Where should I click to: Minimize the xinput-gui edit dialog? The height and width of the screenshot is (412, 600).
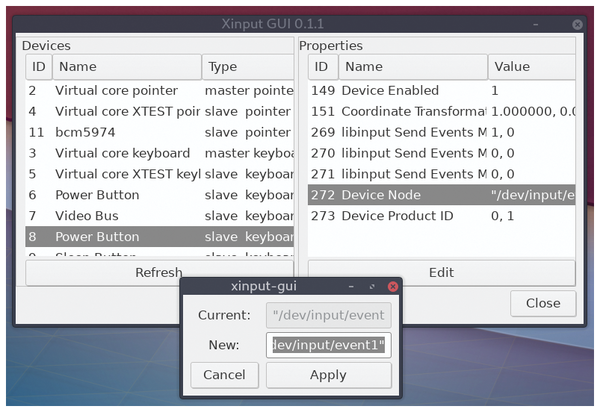[x=352, y=287]
